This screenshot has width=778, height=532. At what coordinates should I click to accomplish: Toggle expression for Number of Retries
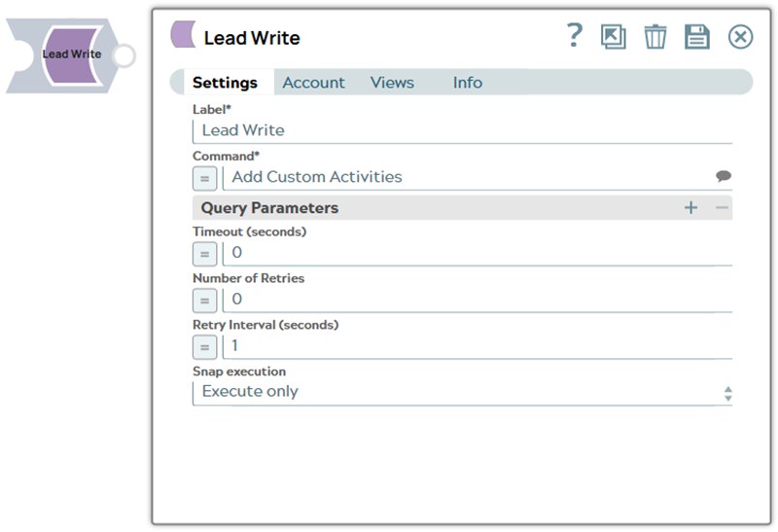[204, 301]
